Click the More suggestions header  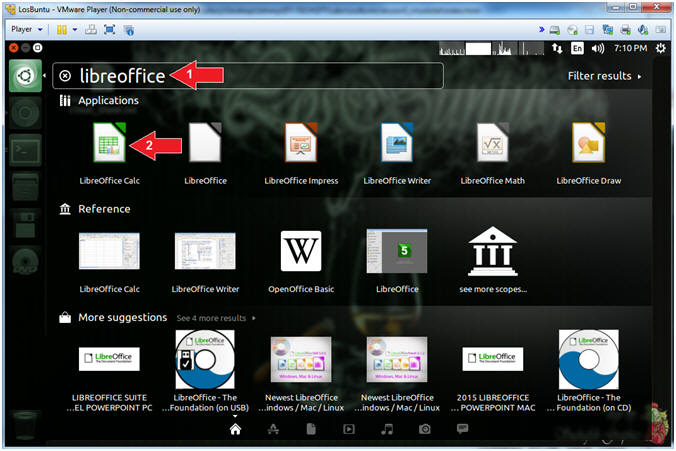point(113,318)
